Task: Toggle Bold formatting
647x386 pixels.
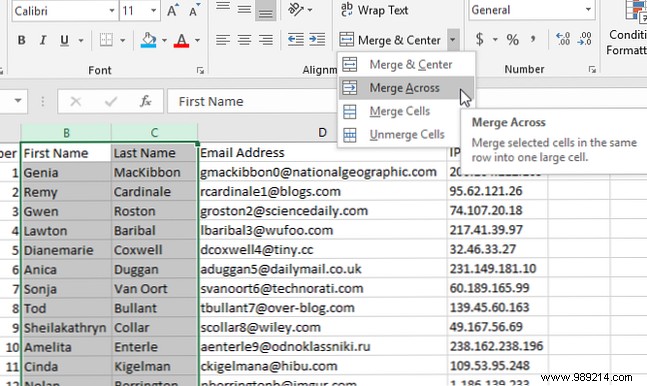Action: pyautogui.click(x=21, y=40)
